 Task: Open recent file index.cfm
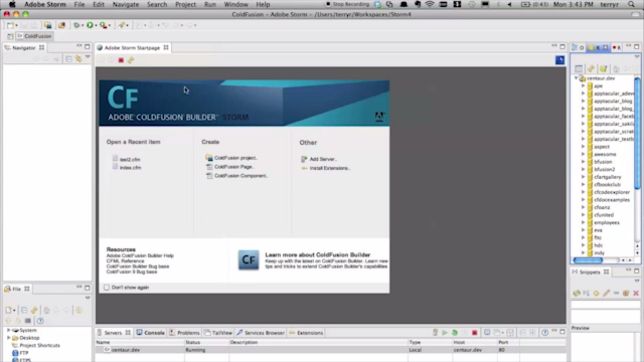(130, 168)
